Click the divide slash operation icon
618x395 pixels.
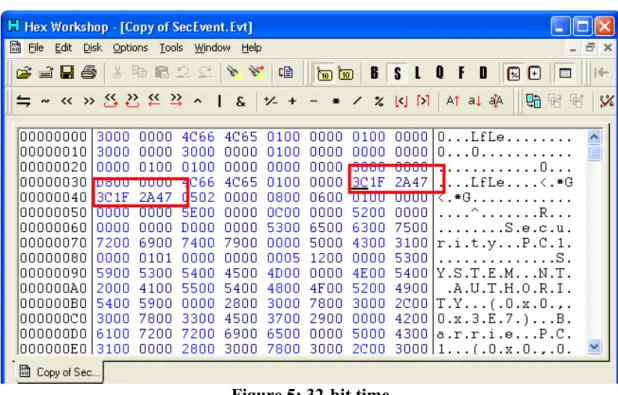click(x=357, y=101)
